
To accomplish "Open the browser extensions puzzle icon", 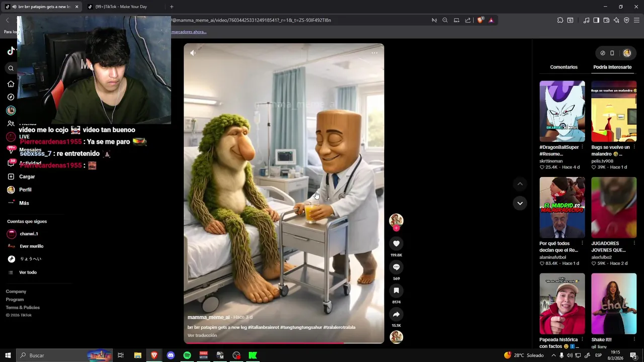I will (x=560, y=20).
